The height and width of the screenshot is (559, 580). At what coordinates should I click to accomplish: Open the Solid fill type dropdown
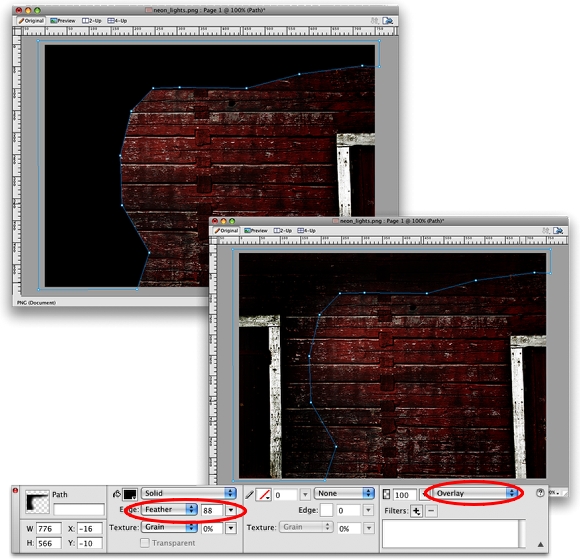click(x=188, y=493)
